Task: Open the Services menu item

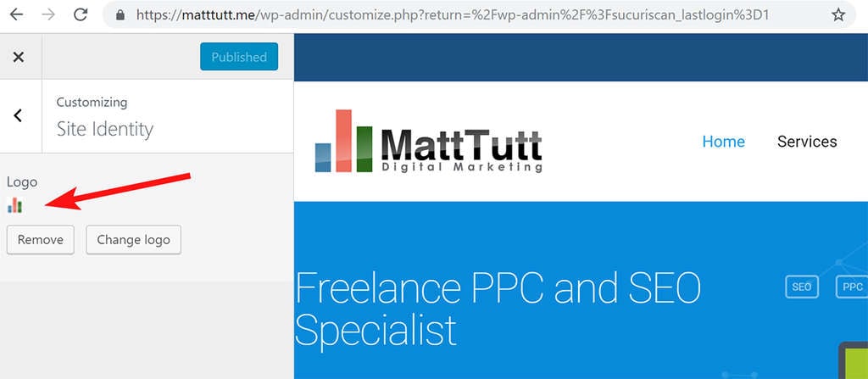Action: 806,142
